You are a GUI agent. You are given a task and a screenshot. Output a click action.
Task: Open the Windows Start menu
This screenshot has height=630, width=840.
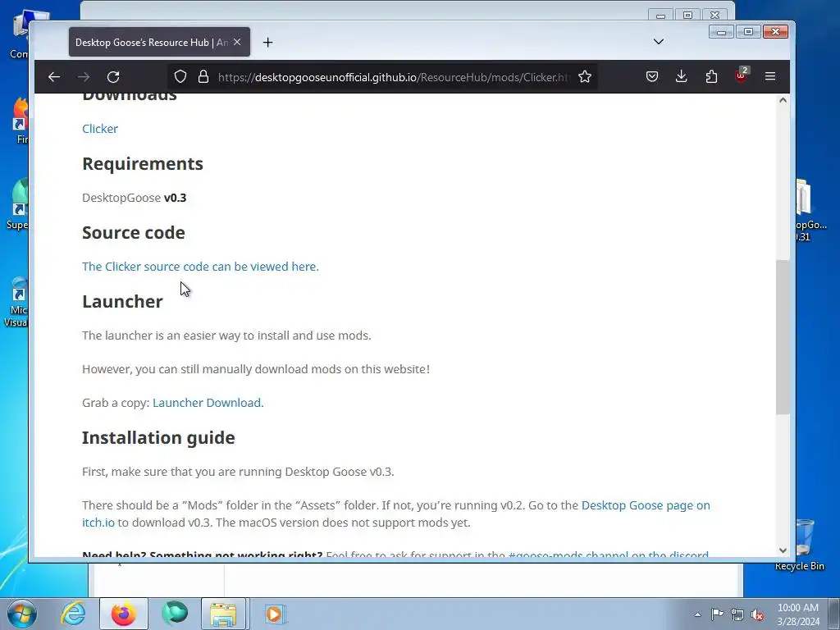(x=22, y=614)
